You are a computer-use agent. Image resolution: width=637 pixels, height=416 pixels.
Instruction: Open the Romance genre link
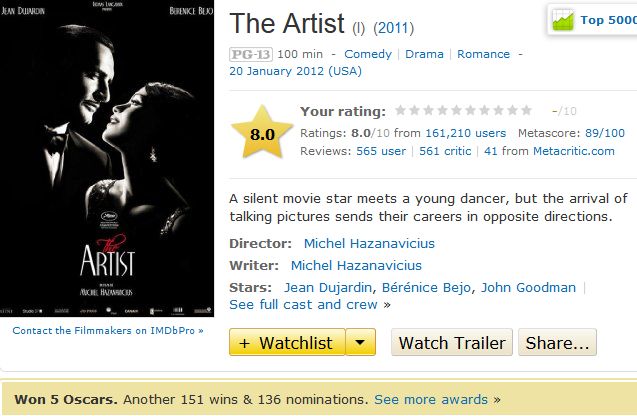click(484, 54)
